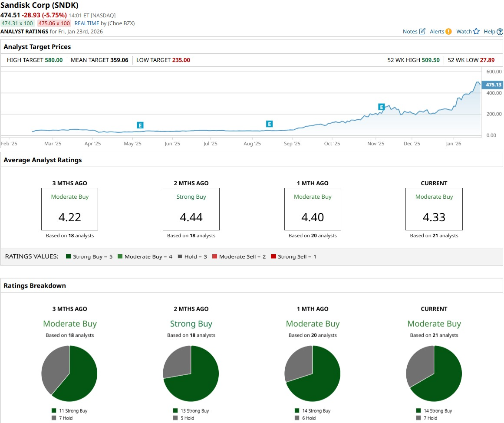Viewport: 504px width, 423px height.
Task: Click the Strong Sell red legend swatch
Action: click(273, 256)
